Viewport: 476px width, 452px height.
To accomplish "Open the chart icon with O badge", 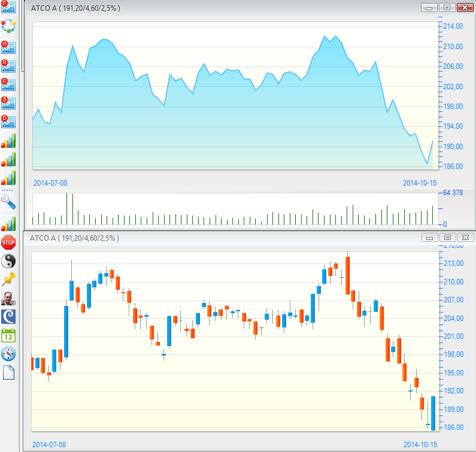I will 8,84.
